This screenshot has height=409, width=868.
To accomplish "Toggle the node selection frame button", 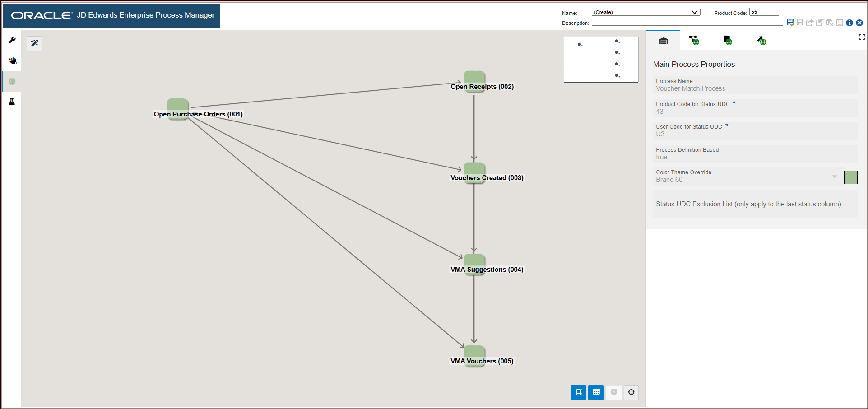I will pyautogui.click(x=578, y=392).
